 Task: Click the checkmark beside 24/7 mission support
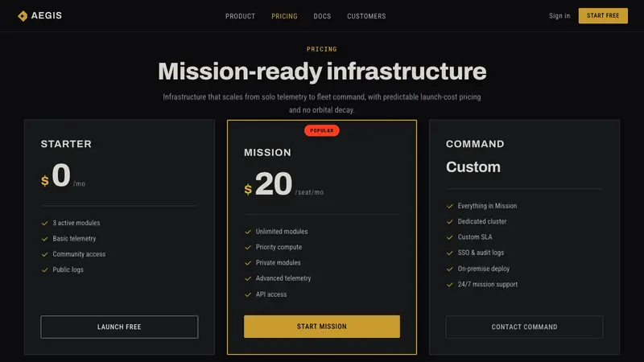point(450,285)
